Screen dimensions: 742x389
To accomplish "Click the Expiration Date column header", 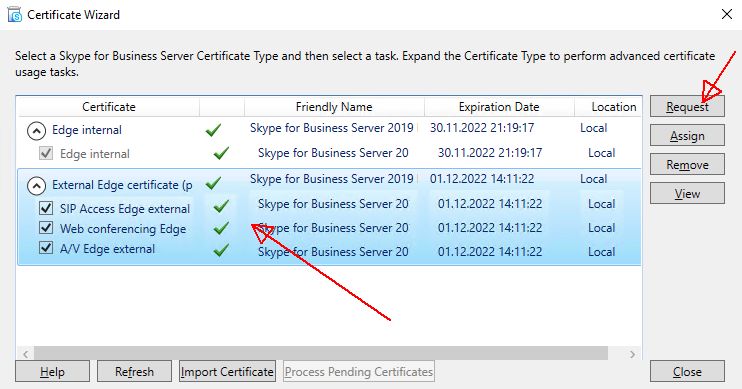I will click(x=499, y=107).
